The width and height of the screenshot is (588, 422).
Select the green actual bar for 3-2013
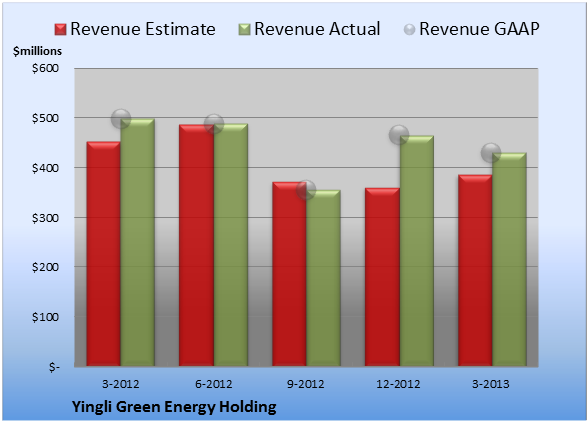[x=509, y=260]
